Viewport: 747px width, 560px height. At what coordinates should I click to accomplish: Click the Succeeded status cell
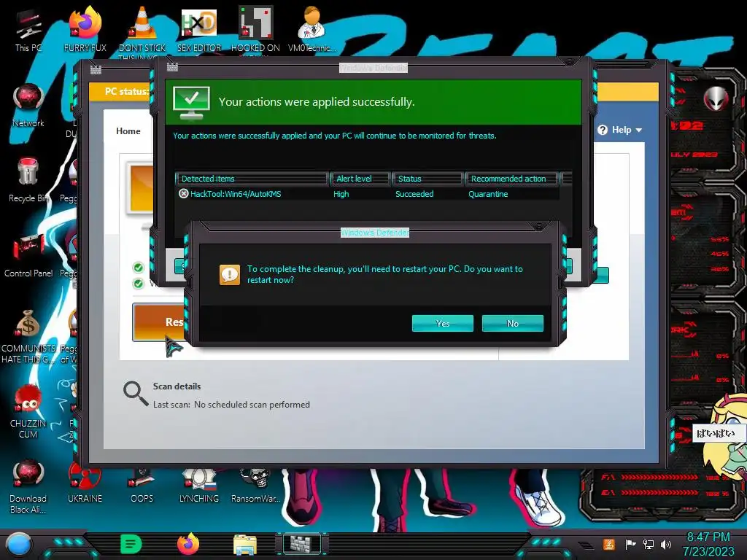pyautogui.click(x=414, y=194)
